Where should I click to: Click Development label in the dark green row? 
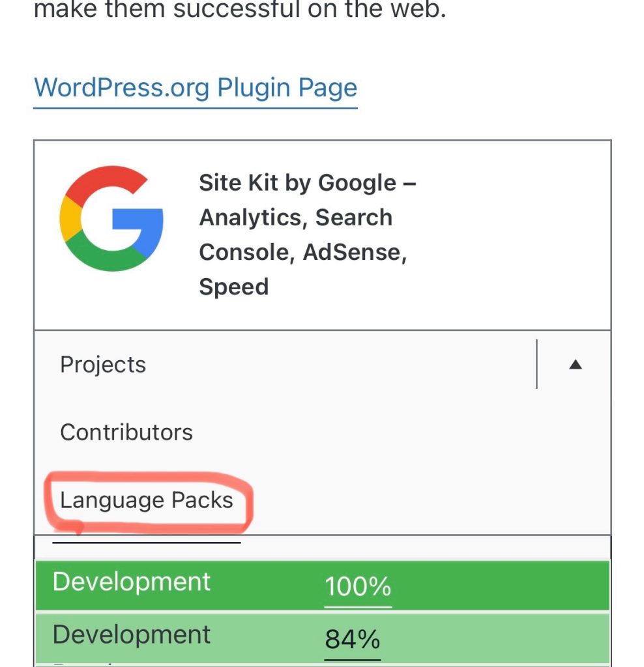[x=132, y=582]
